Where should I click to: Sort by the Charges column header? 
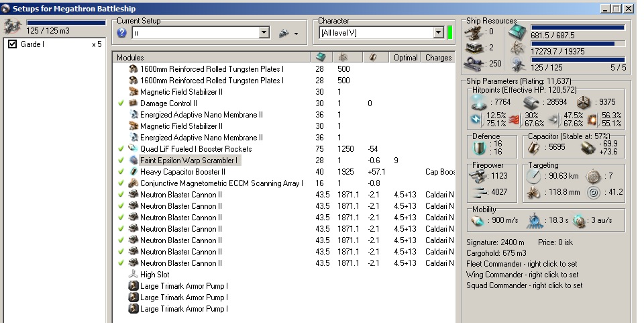tap(438, 58)
